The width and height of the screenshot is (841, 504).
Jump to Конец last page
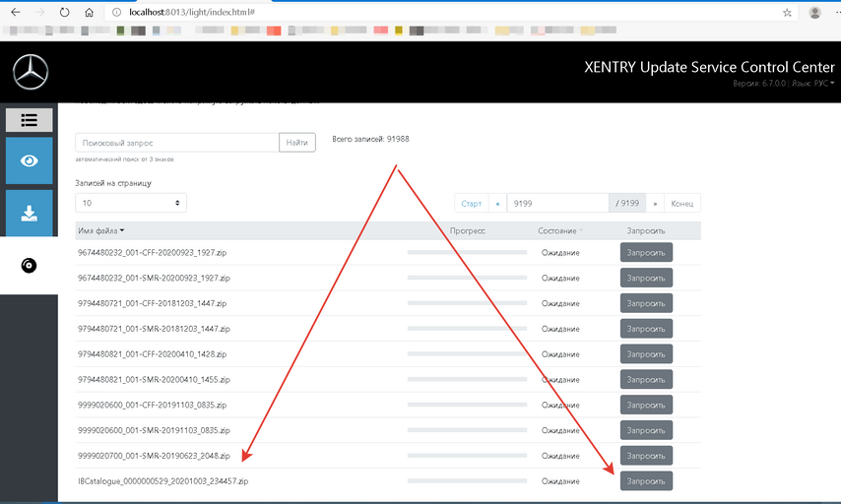682,203
